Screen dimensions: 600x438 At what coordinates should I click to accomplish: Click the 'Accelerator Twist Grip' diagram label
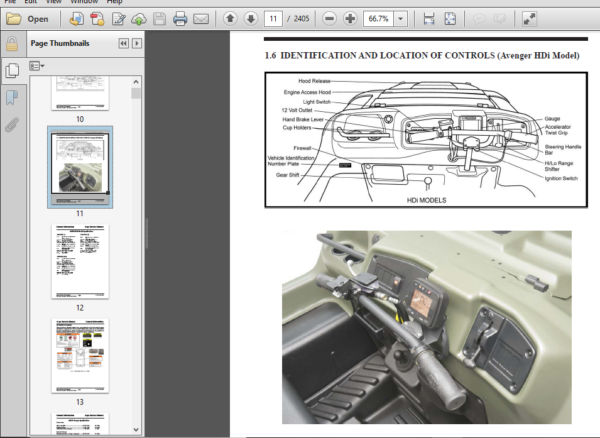(558, 130)
